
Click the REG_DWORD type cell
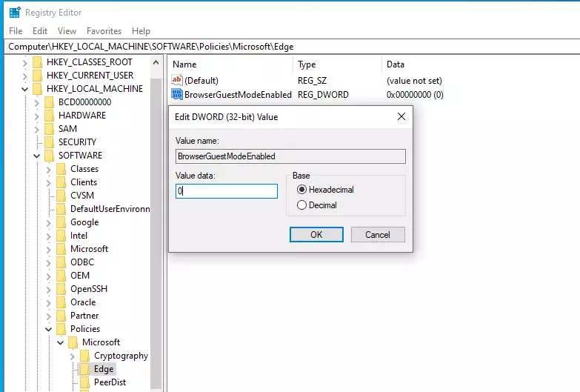coord(323,95)
